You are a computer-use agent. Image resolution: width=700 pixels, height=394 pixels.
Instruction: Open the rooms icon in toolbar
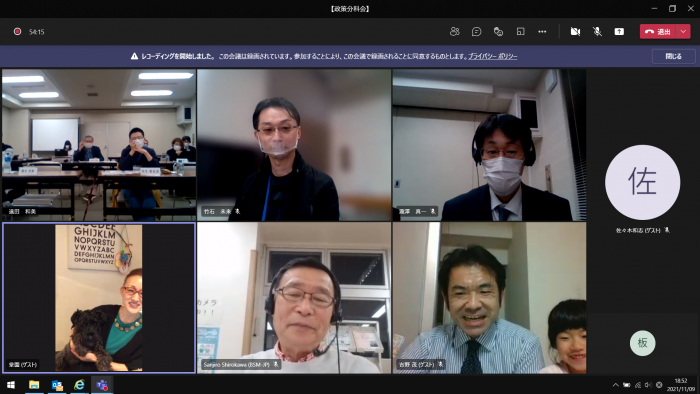[520, 32]
